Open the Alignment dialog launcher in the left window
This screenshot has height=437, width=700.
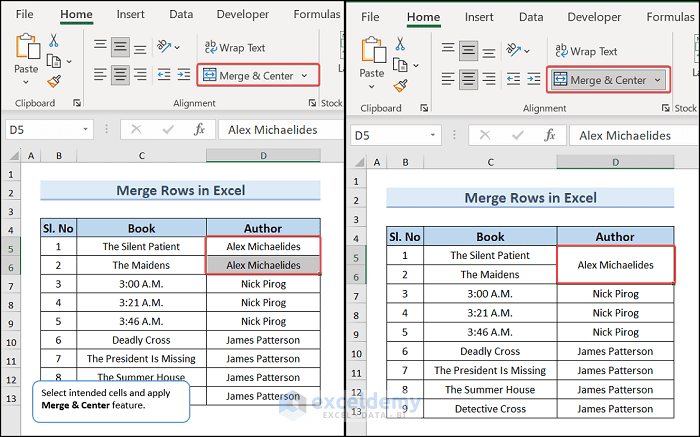click(312, 103)
